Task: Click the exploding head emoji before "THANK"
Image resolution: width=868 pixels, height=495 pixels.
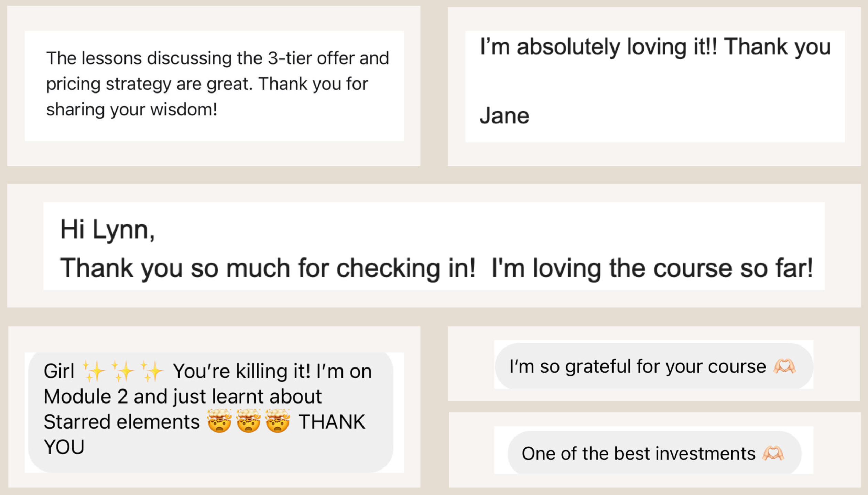Action: (x=278, y=421)
